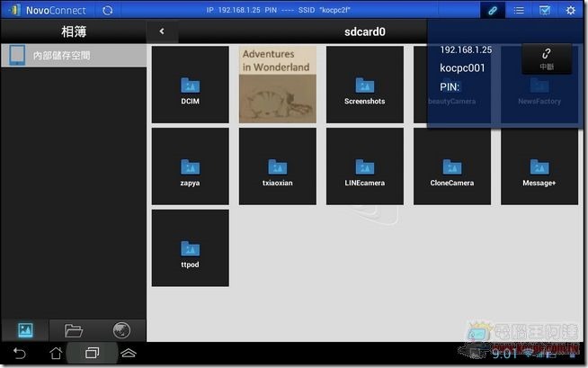588x368 pixels.
Task: Open the txiaoxian folder
Action: click(x=278, y=166)
